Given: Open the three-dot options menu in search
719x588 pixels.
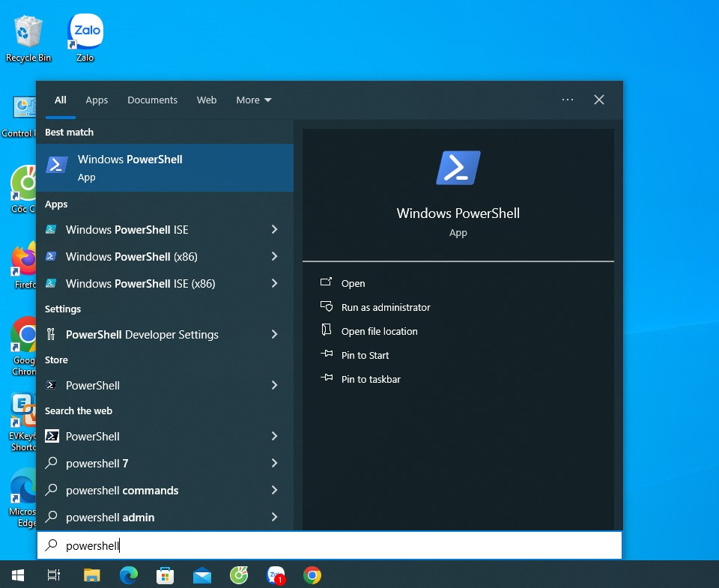Looking at the screenshot, I should click(568, 100).
